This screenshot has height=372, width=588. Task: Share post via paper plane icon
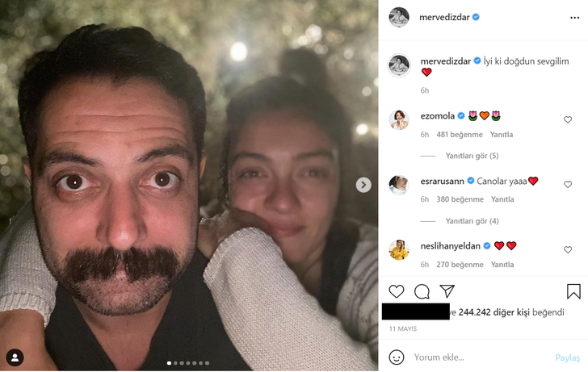447,291
